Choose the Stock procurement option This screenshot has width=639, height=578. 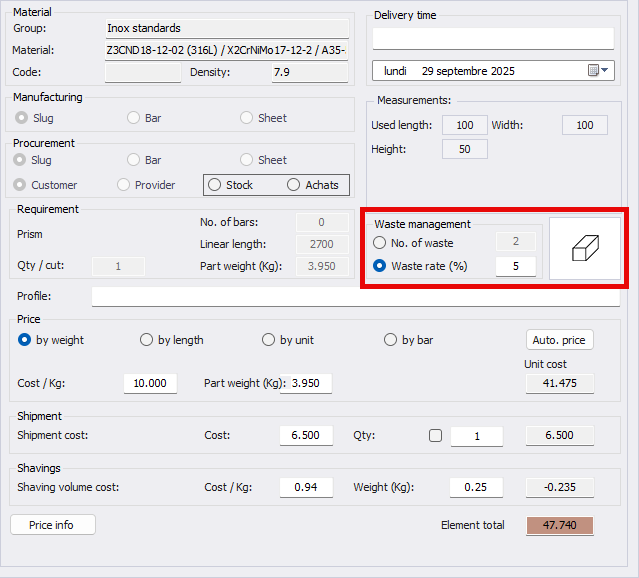coord(215,185)
